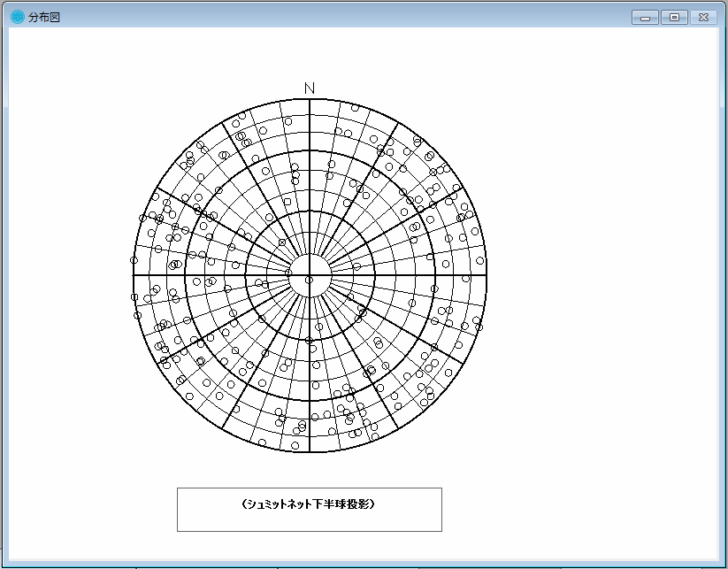The height and width of the screenshot is (569, 728).
Task: Click the 分布図 window title text
Action: coord(43,18)
